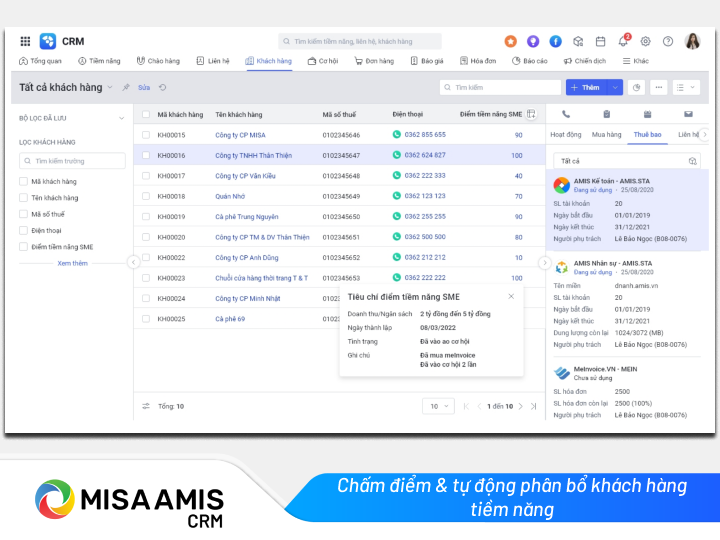The height and width of the screenshot is (540, 720).
Task: Click the email envelope icon in right panel
Action: click(x=688, y=114)
